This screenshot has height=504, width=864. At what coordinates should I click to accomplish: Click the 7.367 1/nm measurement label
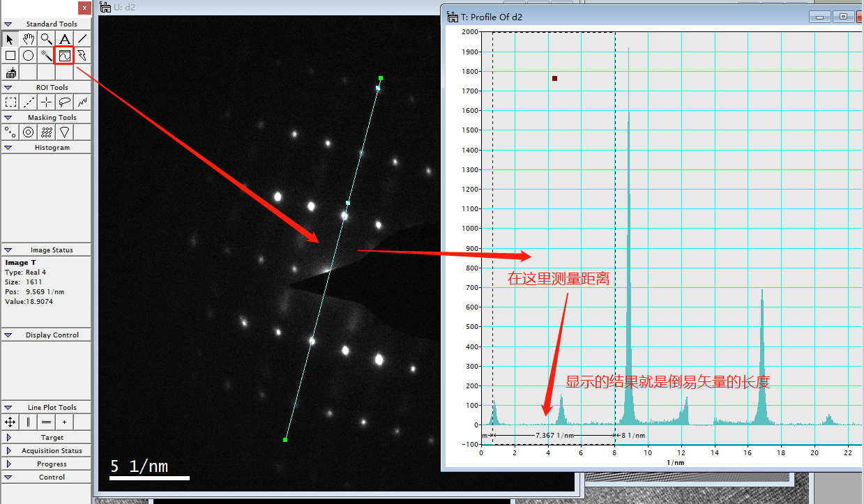tap(554, 435)
